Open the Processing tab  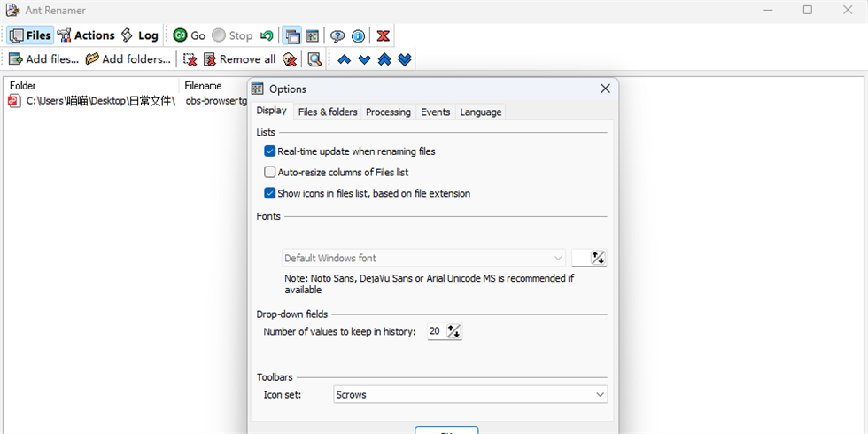(388, 112)
